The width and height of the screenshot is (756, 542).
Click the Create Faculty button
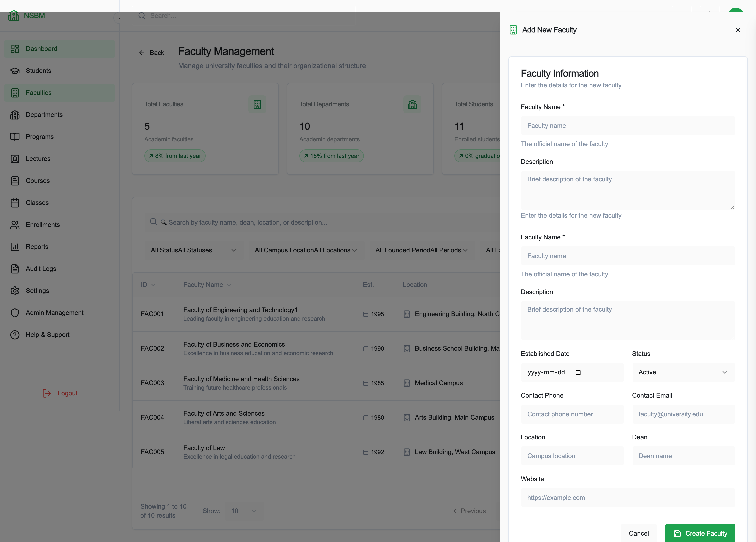(700, 533)
